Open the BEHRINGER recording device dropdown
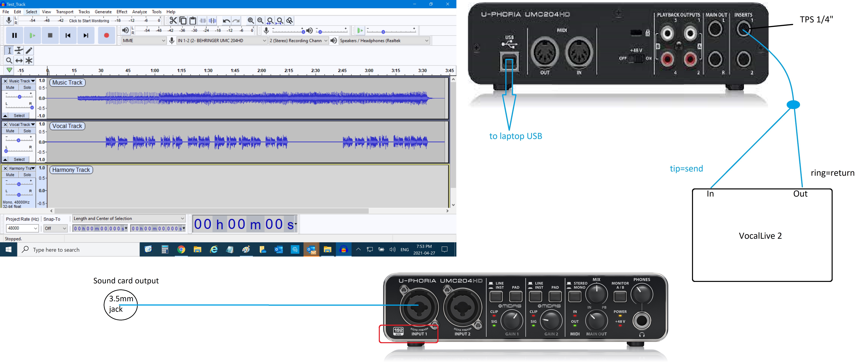The height and width of the screenshot is (362, 868). (x=222, y=40)
